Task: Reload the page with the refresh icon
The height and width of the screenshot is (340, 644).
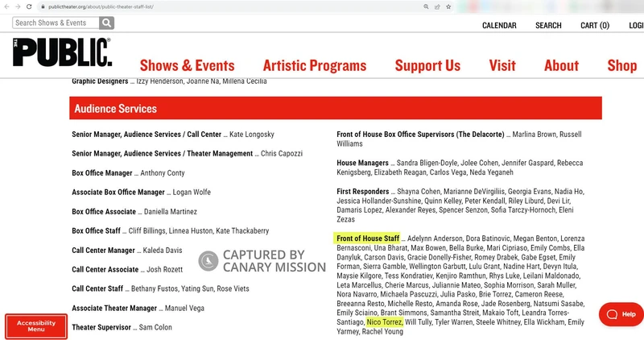Action: 31,6
